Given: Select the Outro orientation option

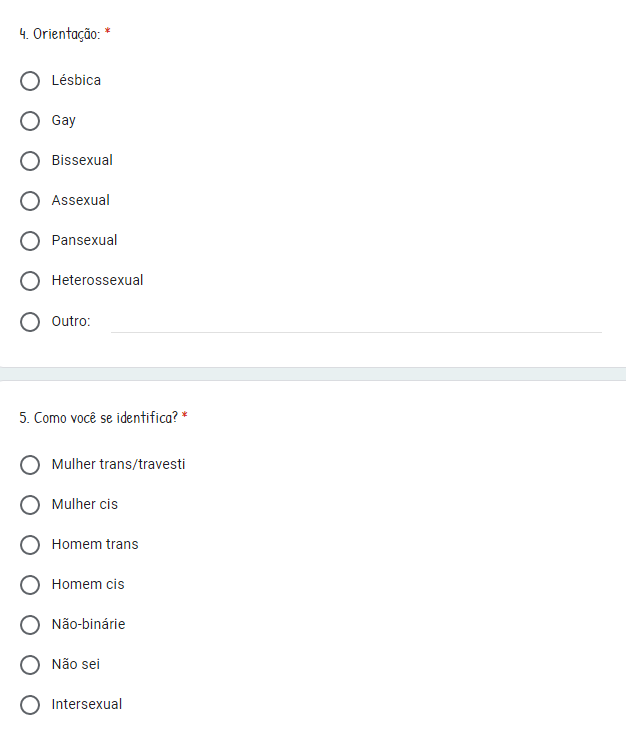Looking at the screenshot, I should click(x=30, y=321).
